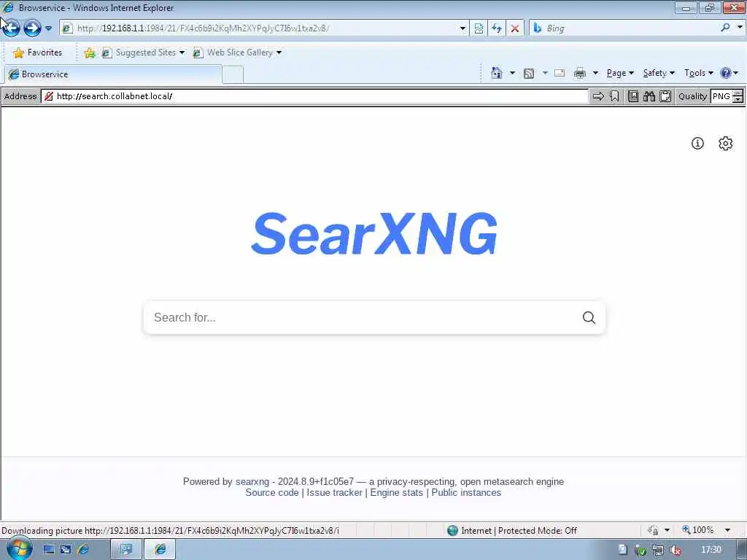Click the insecure connection crossed lock icon
This screenshot has width=747, height=560.
tap(49, 96)
